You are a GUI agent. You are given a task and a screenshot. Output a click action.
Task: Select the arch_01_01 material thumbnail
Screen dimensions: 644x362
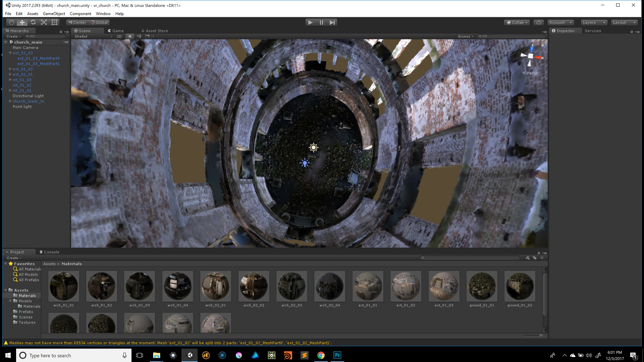coord(64,286)
